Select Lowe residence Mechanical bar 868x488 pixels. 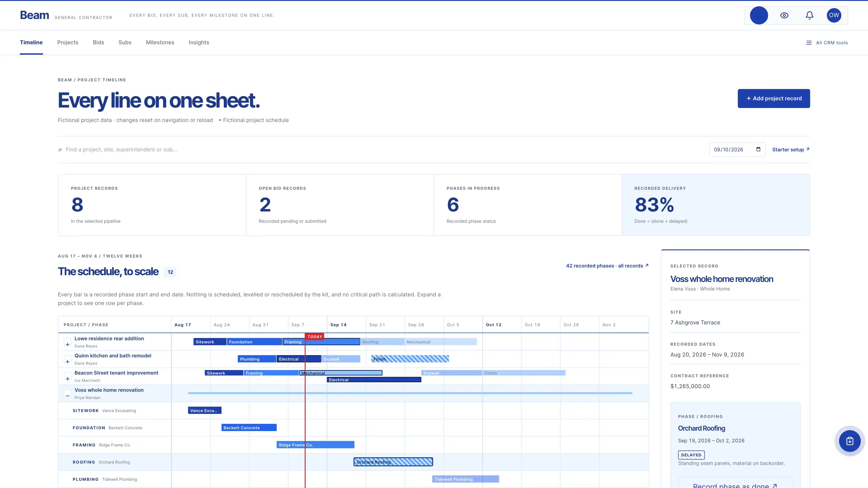pyautogui.click(x=441, y=342)
